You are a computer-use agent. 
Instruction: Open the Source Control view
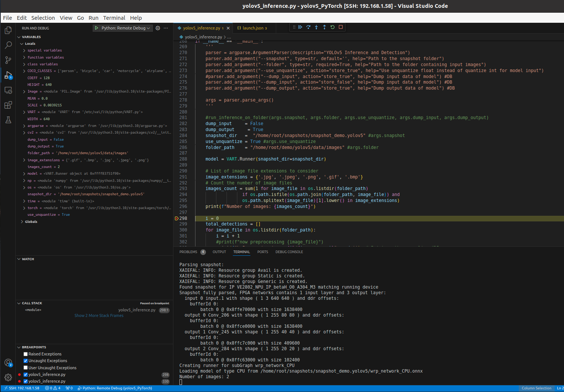click(8, 60)
